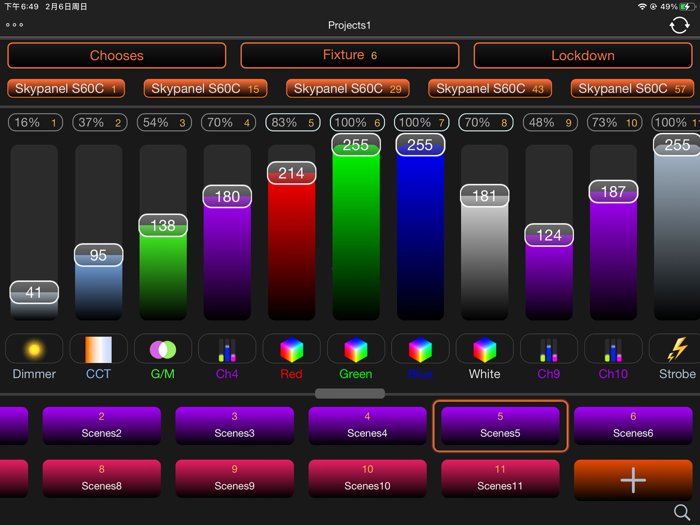This screenshot has height=525, width=700.
Task: Click the Green slider handle at 255
Action: click(x=356, y=145)
